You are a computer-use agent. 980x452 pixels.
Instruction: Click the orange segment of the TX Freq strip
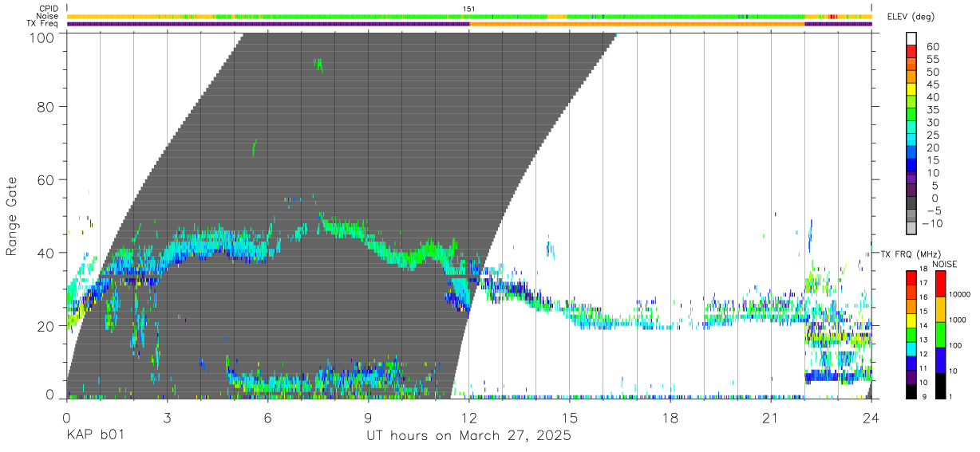click(x=637, y=24)
